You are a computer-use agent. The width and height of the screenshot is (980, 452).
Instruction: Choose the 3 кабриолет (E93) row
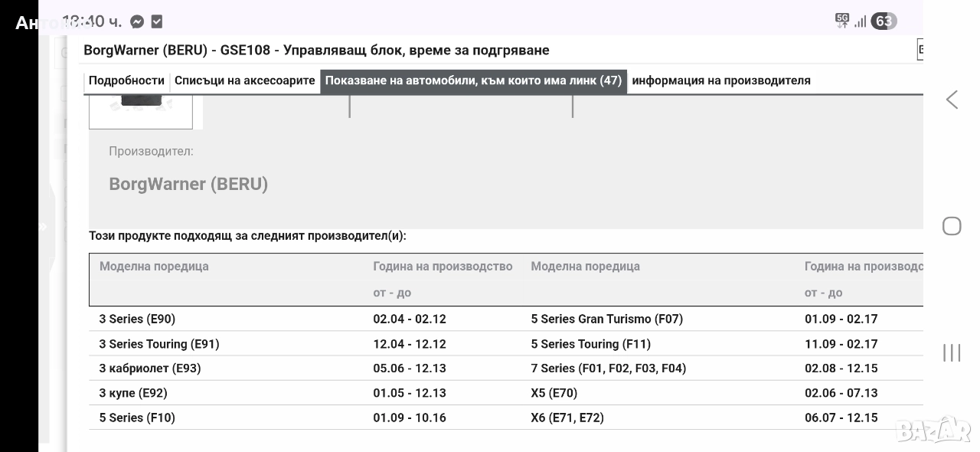click(x=149, y=368)
